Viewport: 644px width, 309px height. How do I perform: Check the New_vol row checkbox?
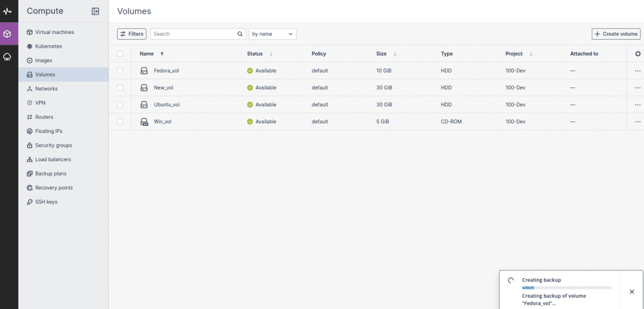(x=120, y=87)
